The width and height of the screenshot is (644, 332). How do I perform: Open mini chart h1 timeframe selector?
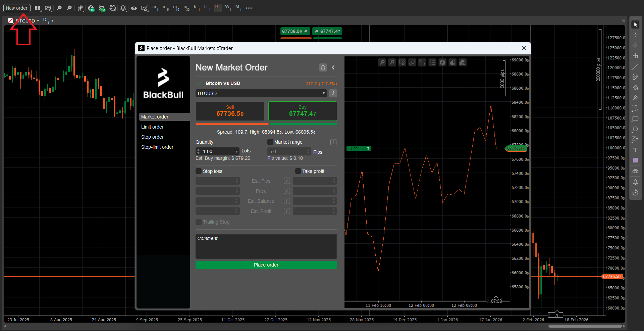(422, 62)
